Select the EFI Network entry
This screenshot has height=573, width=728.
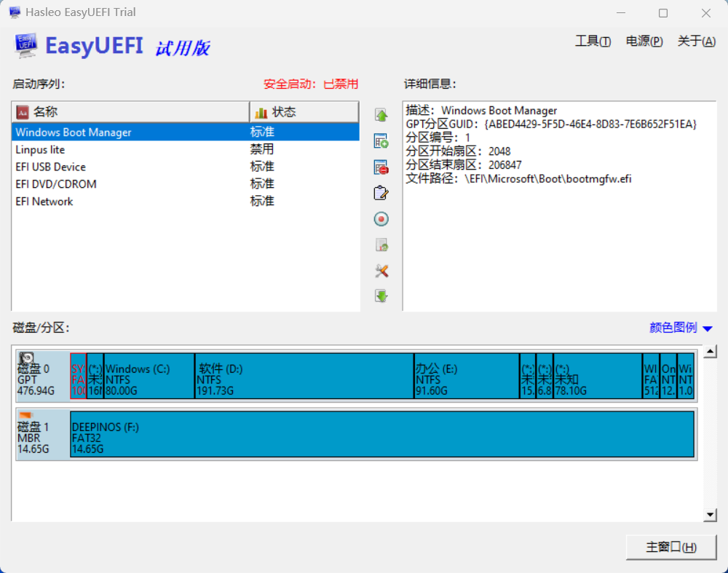(185, 201)
